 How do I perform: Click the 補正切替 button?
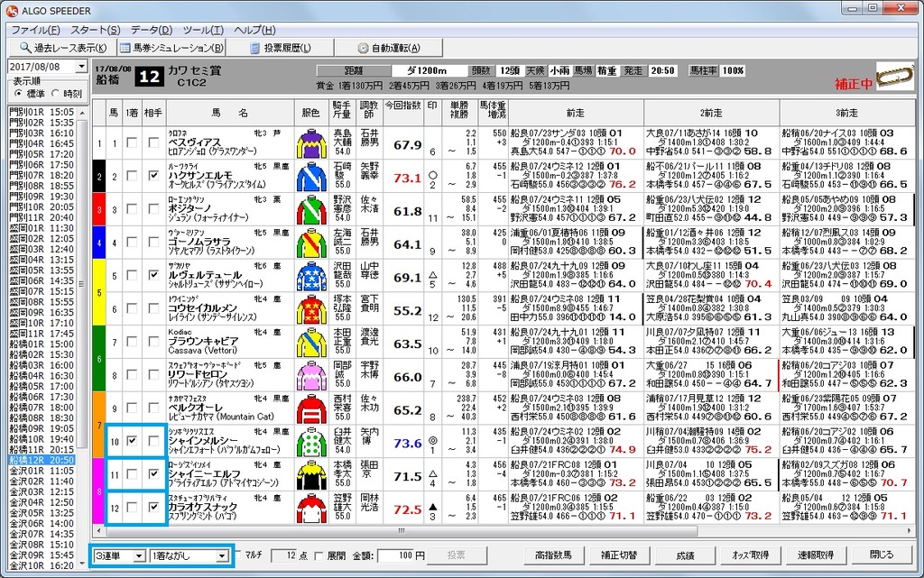pyautogui.click(x=619, y=555)
